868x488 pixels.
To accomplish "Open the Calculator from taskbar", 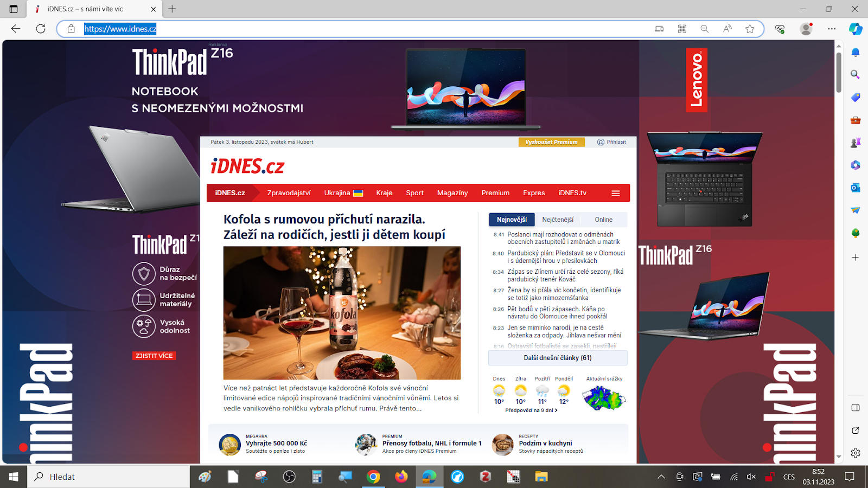I will 317,477.
